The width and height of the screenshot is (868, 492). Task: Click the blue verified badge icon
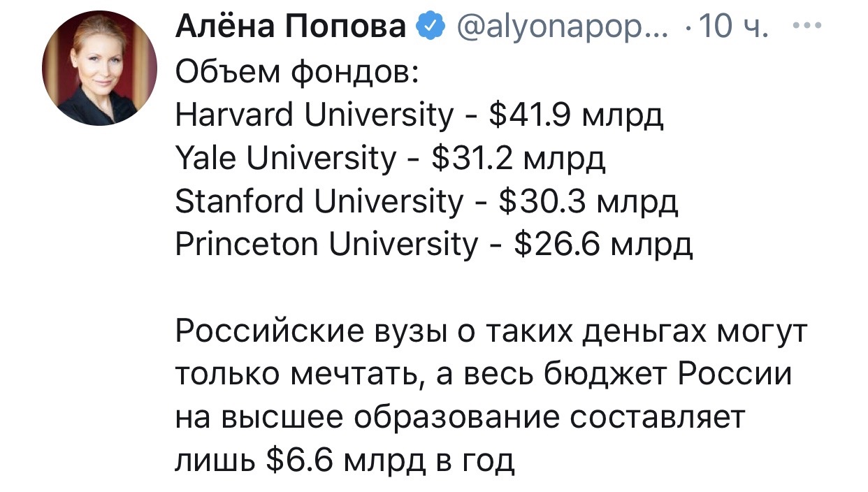[428, 28]
